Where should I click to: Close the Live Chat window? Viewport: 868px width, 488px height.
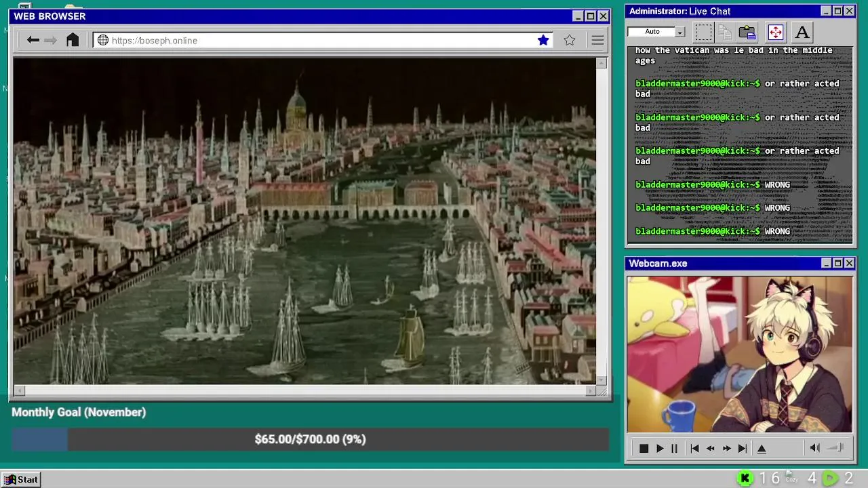(849, 11)
